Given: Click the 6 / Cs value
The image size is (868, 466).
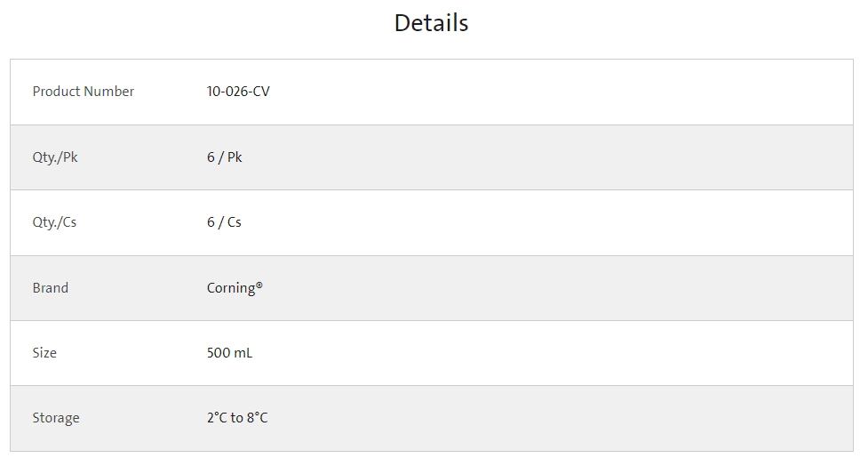Looking at the screenshot, I should (224, 222).
